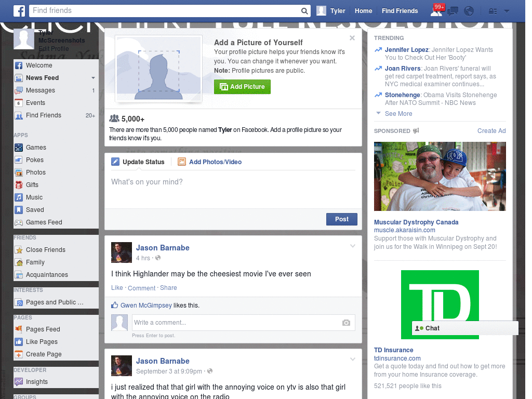
Task: Open the Games Feed controller icon
Action: [x=19, y=222]
